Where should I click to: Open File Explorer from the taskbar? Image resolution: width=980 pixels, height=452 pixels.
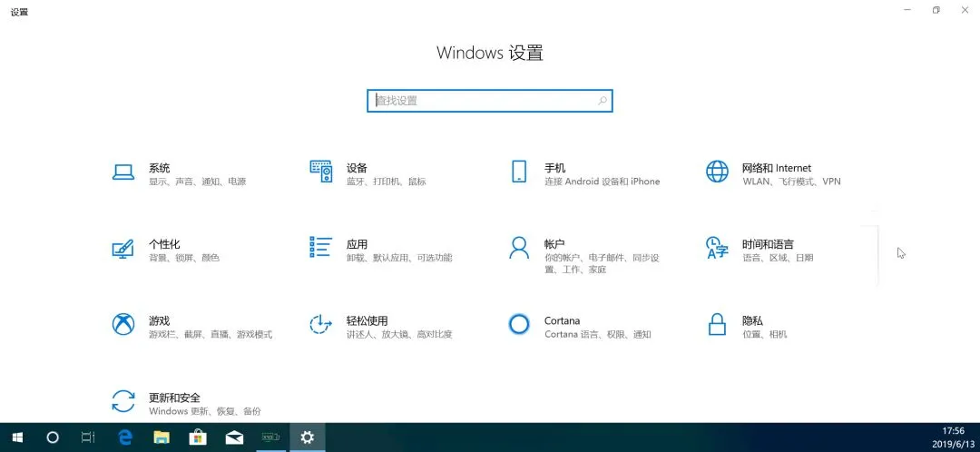click(x=162, y=437)
